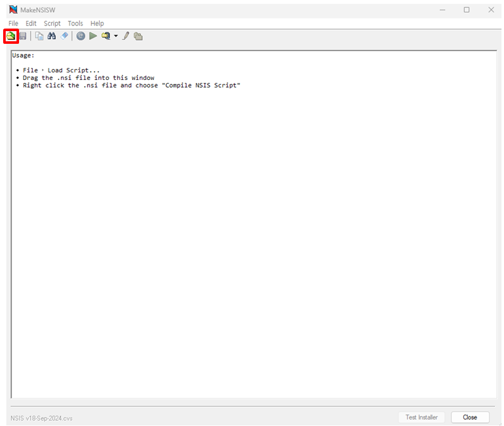Click the Save Output floppy disk icon
The height and width of the screenshot is (426, 504).
click(23, 36)
